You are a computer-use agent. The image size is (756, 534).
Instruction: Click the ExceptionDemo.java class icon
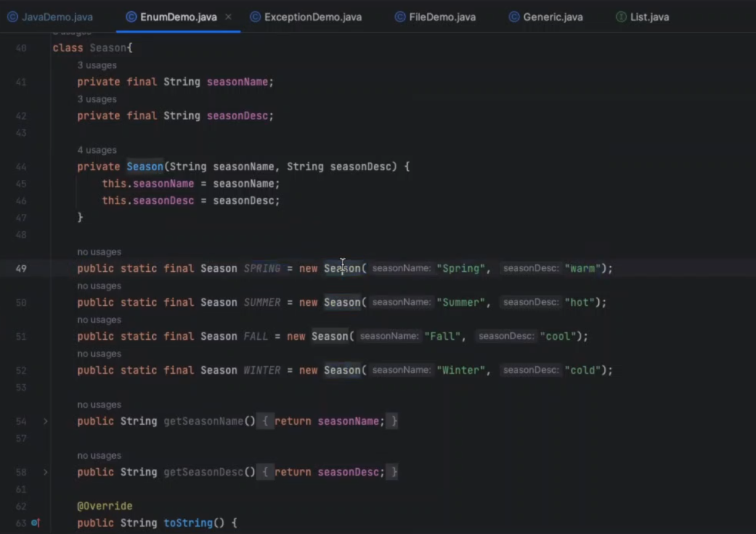point(255,17)
